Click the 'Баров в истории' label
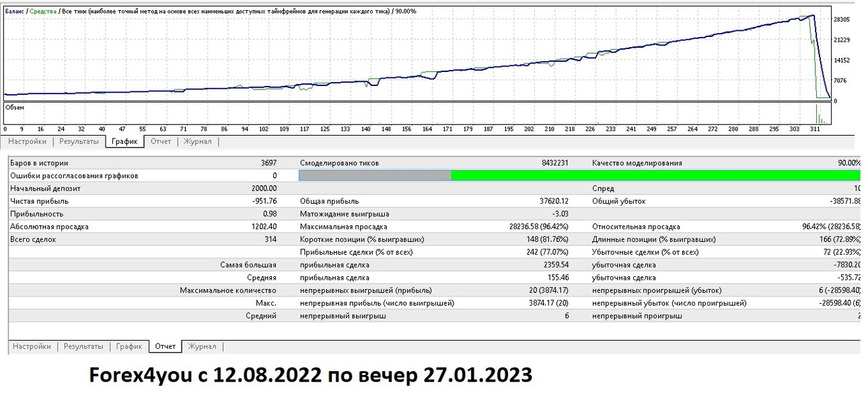 (39, 163)
